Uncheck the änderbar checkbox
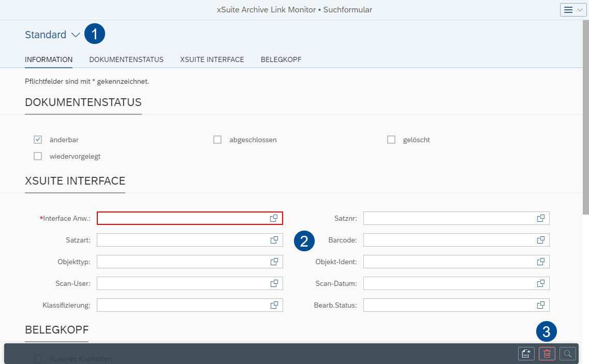Image resolution: width=589 pixels, height=364 pixels. [37, 139]
